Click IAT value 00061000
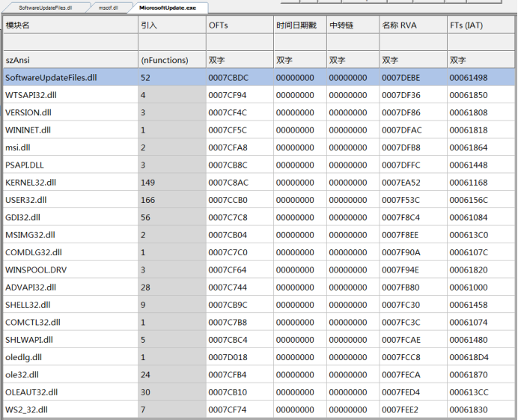Viewport: 518px width, 420px height. point(481,287)
